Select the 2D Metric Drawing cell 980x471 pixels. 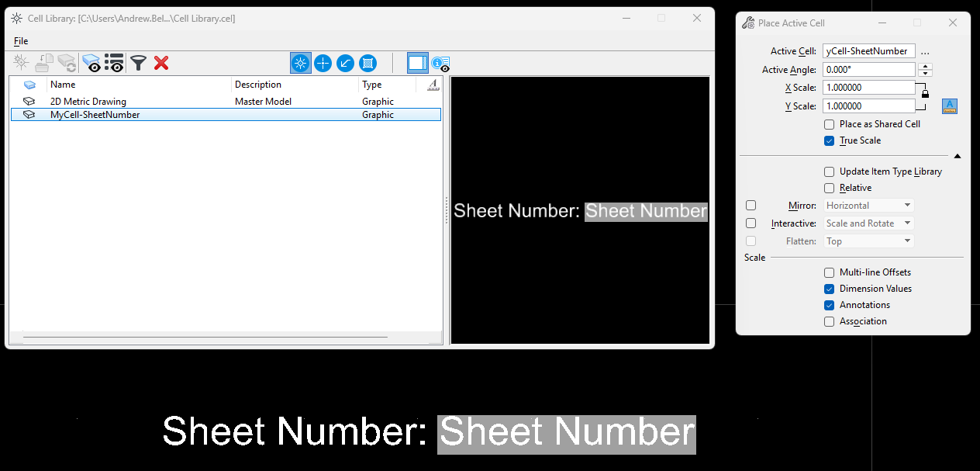click(88, 102)
